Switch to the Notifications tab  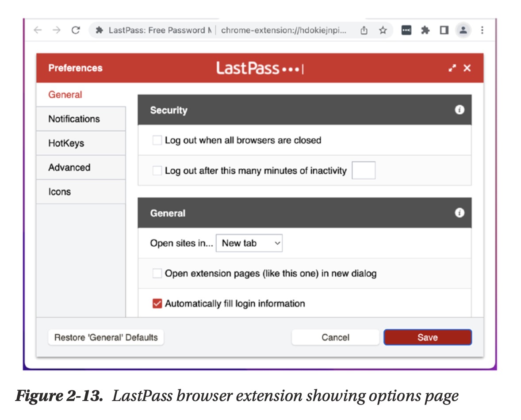[x=74, y=119]
